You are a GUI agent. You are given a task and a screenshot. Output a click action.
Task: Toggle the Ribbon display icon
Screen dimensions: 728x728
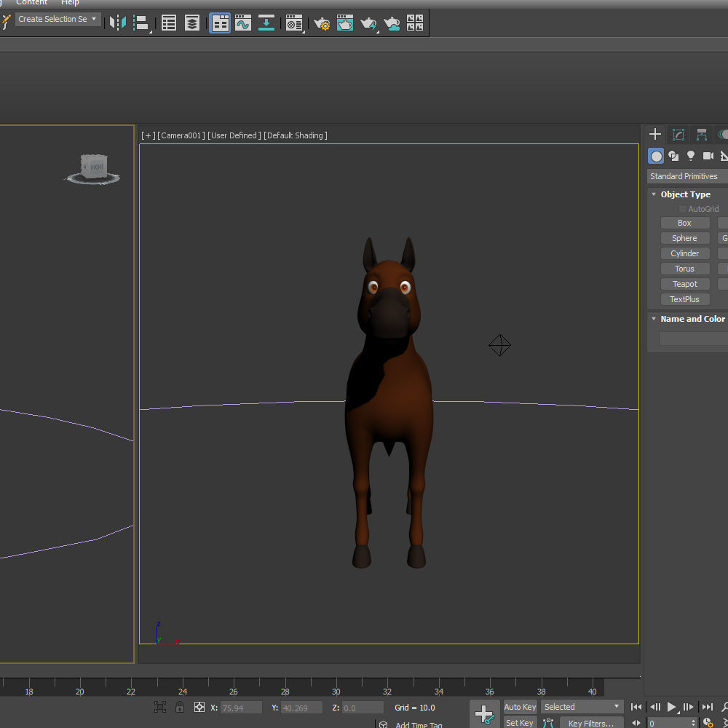coord(220,23)
